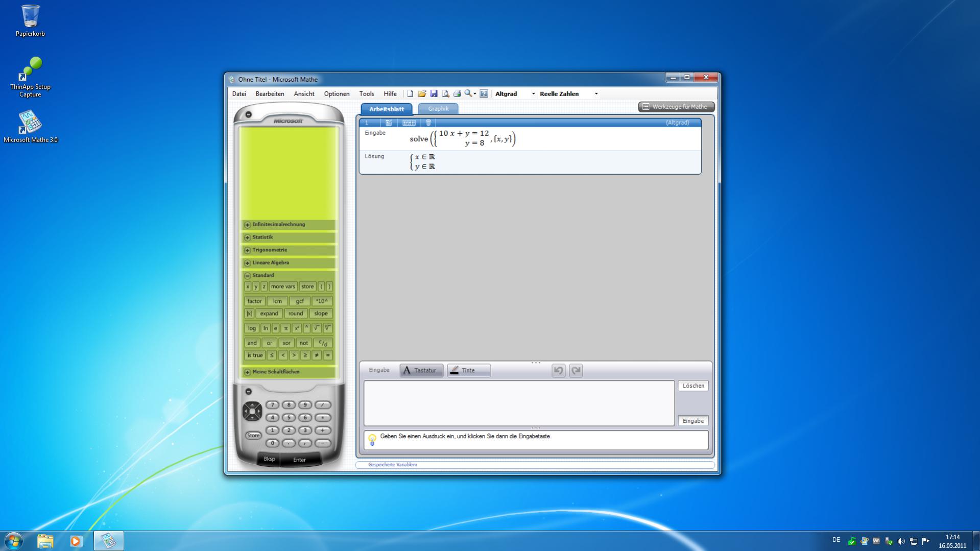Create a new worksheet via toolbar icon

410,93
